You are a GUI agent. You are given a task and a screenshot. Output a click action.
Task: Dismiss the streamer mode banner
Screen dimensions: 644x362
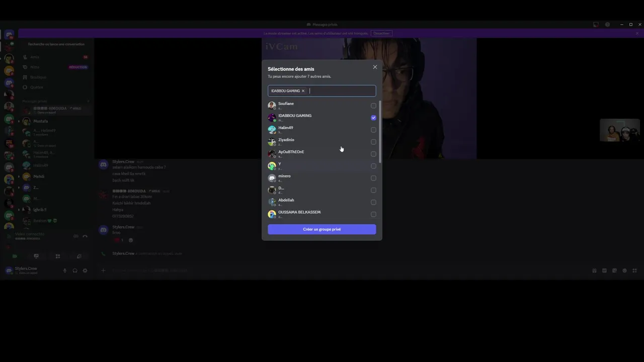click(637, 33)
